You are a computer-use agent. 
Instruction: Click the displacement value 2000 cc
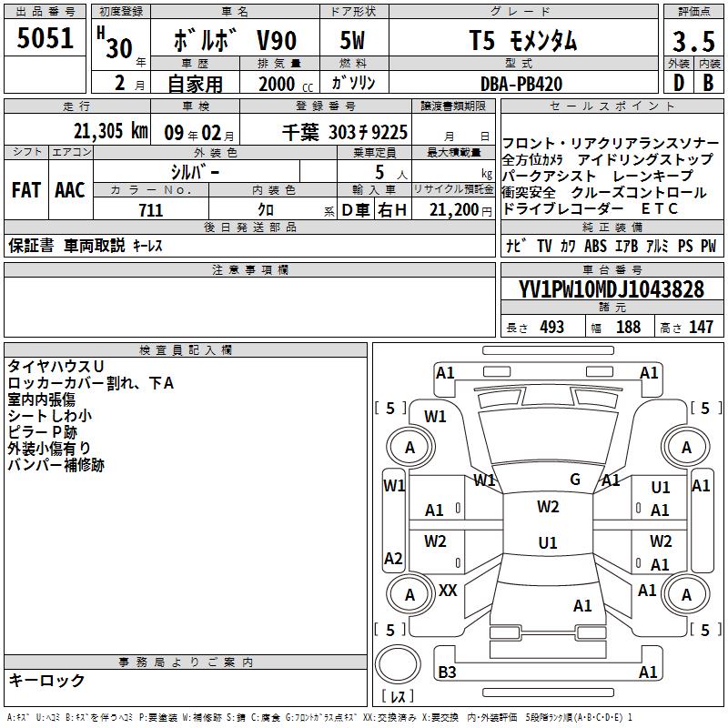[286, 84]
